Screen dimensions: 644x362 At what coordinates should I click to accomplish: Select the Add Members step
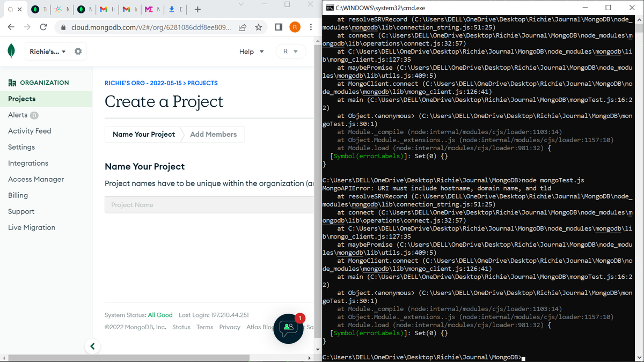click(213, 134)
